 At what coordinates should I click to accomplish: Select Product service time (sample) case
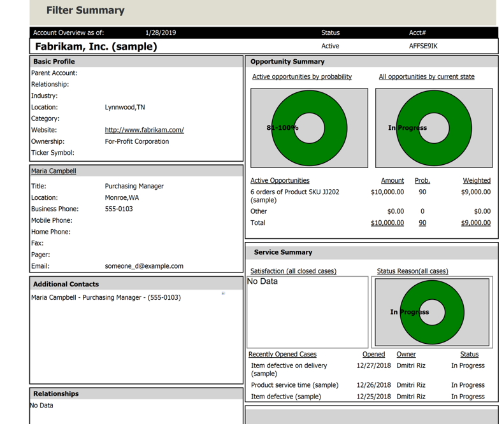tap(295, 385)
